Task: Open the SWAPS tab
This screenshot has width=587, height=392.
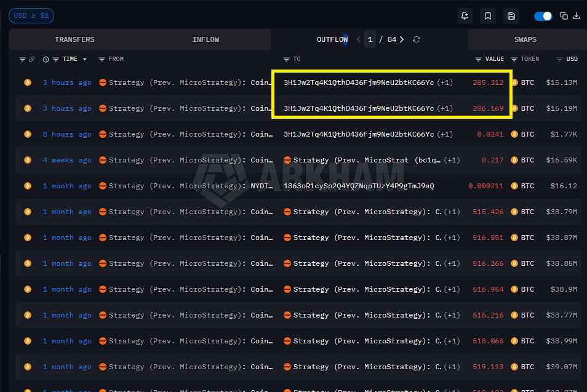Action: coord(525,39)
